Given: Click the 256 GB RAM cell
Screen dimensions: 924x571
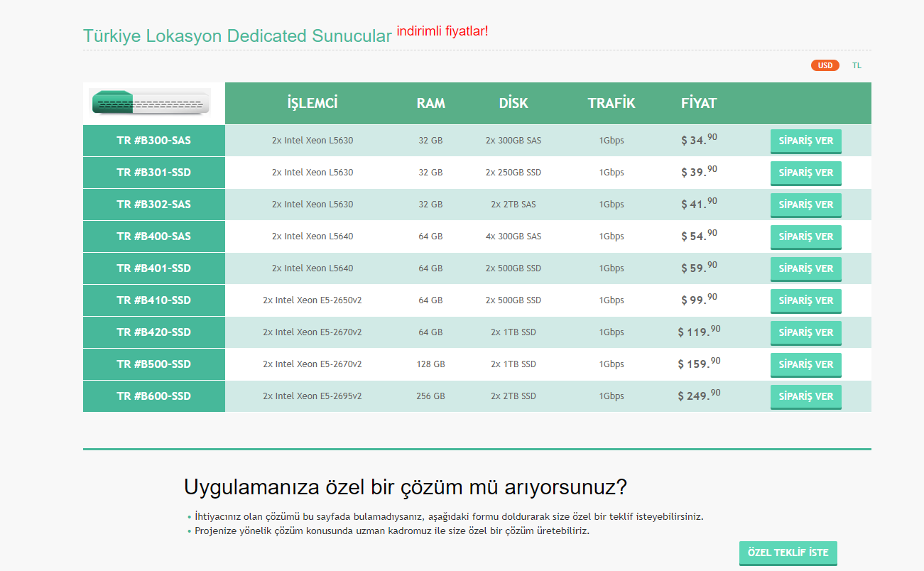Looking at the screenshot, I should point(431,396).
